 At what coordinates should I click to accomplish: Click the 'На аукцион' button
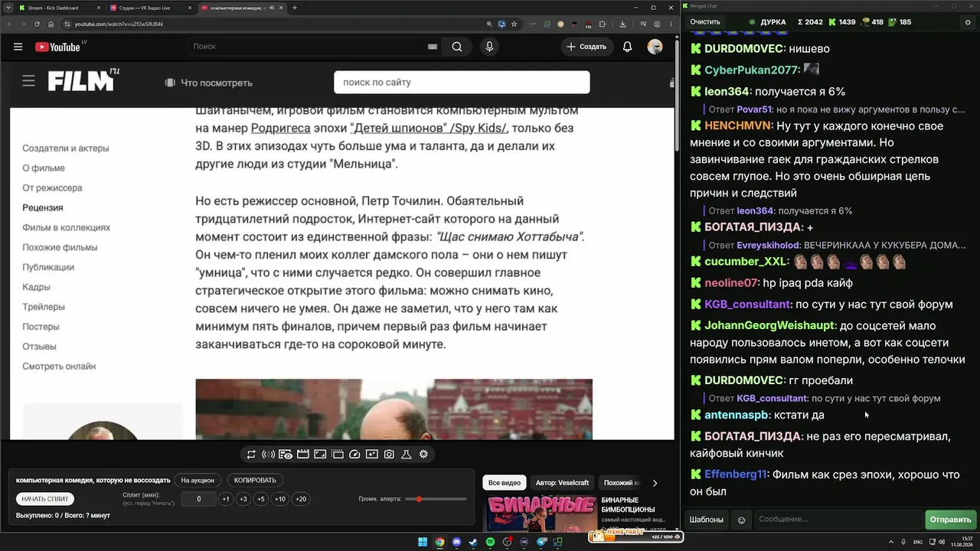pyautogui.click(x=198, y=481)
